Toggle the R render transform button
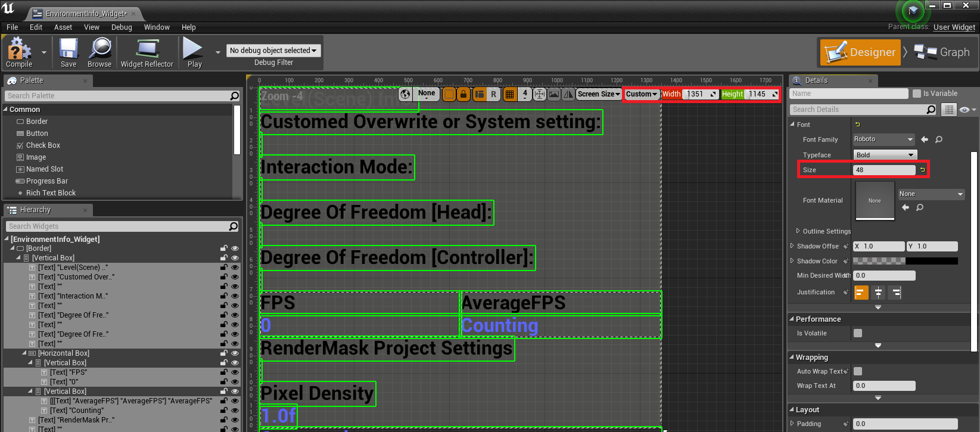 click(493, 94)
